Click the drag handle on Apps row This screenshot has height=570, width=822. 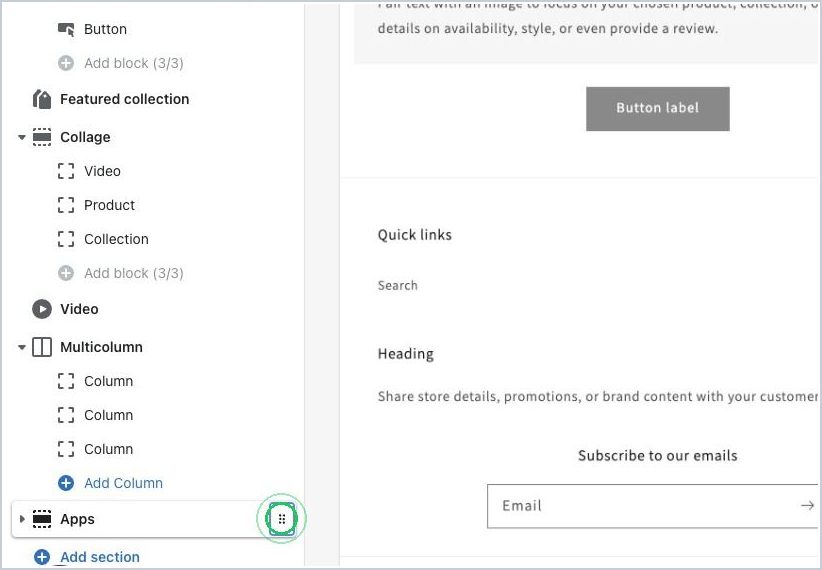[x=282, y=519]
